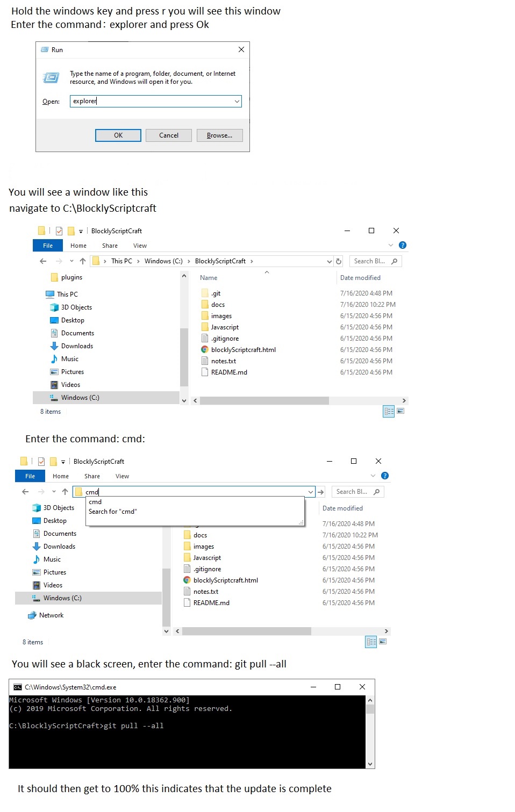Select This PC in the navigation tree
Screen dimensions: 515x812
click(67, 294)
